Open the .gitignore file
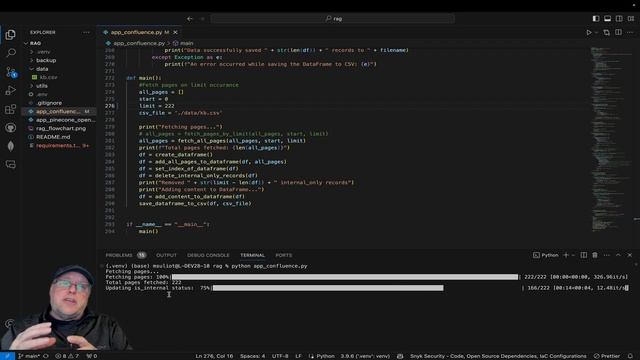The height and width of the screenshot is (360, 640). (49, 103)
